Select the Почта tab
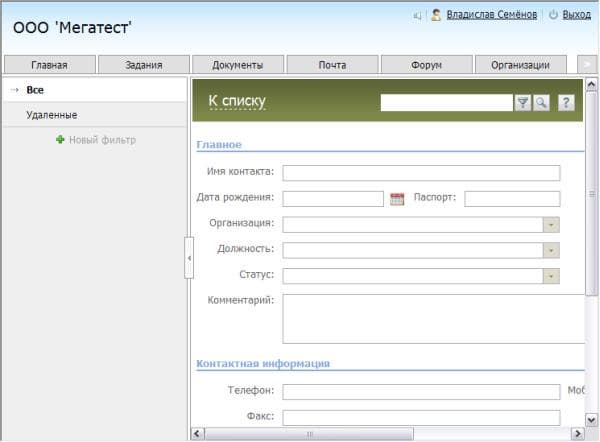This screenshot has width=600, height=442. 332,65
